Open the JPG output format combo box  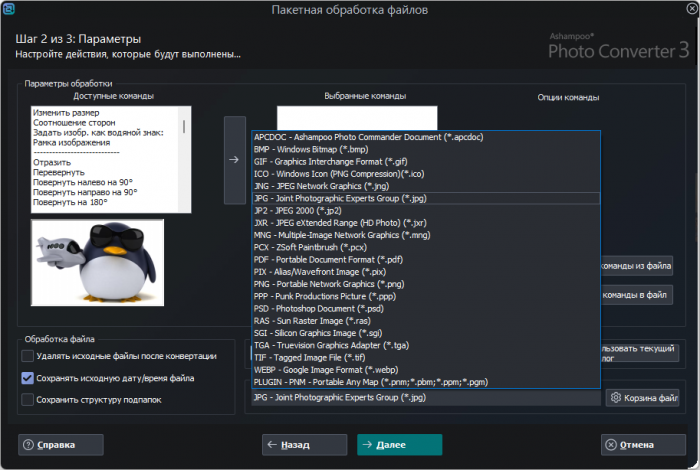click(426, 397)
